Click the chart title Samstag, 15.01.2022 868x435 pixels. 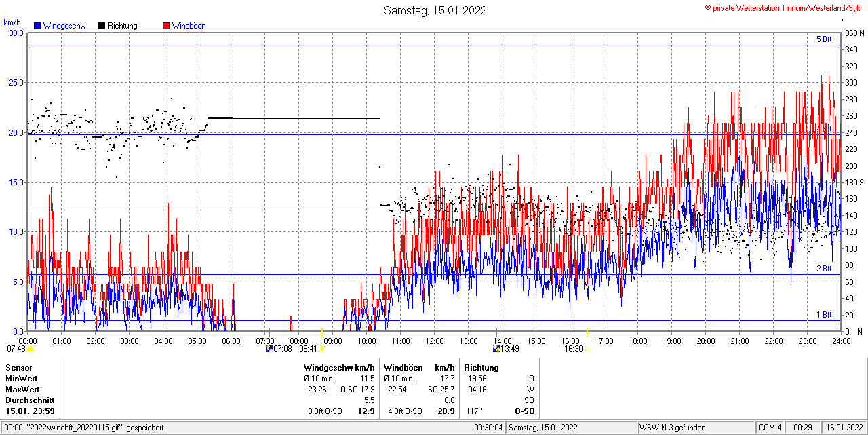pyautogui.click(x=435, y=10)
